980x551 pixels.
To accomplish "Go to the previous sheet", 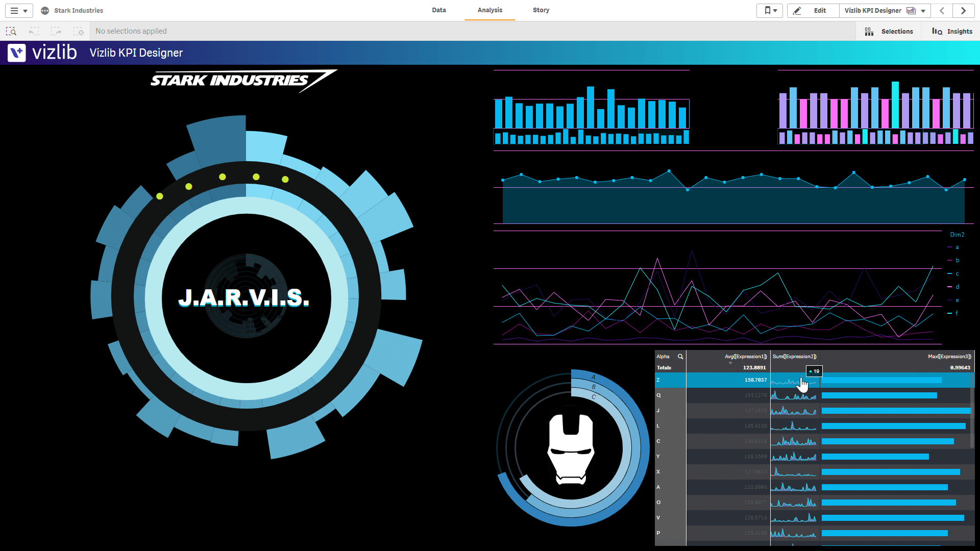I will point(942,11).
